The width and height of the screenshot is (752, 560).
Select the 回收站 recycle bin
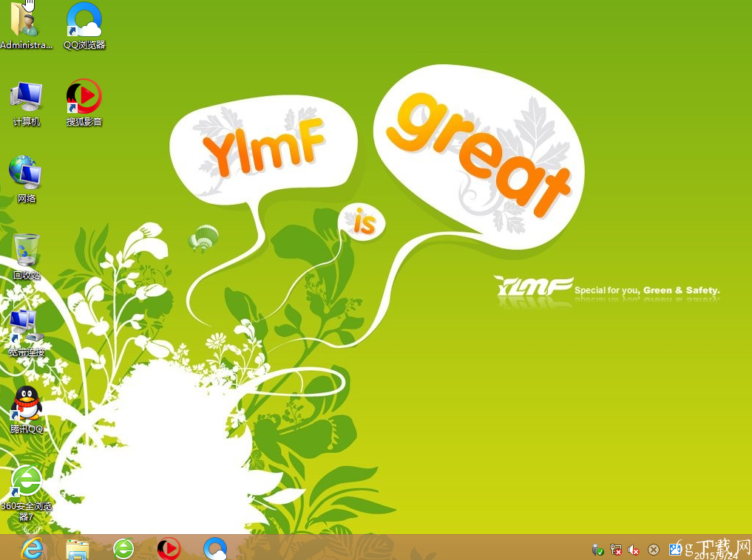coord(27,256)
